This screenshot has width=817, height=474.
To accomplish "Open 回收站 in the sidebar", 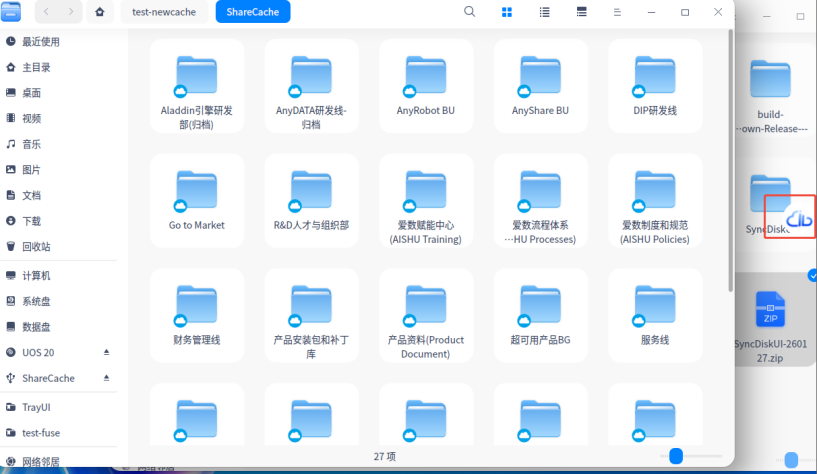I will (36, 246).
